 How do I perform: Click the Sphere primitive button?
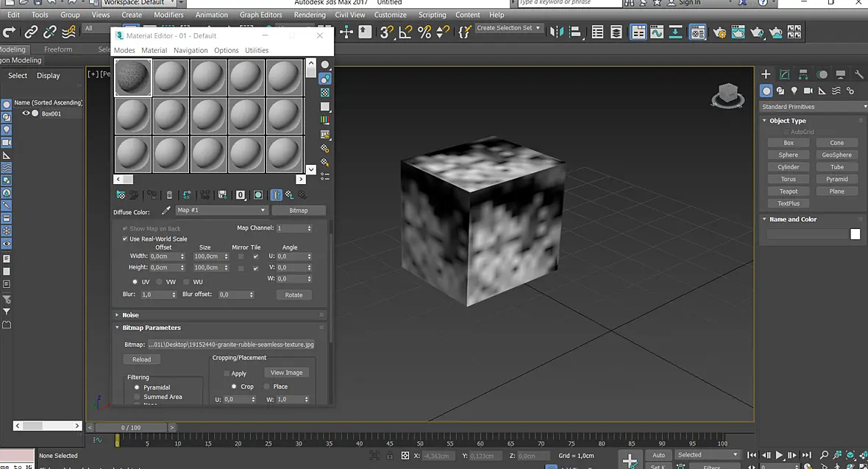click(789, 155)
